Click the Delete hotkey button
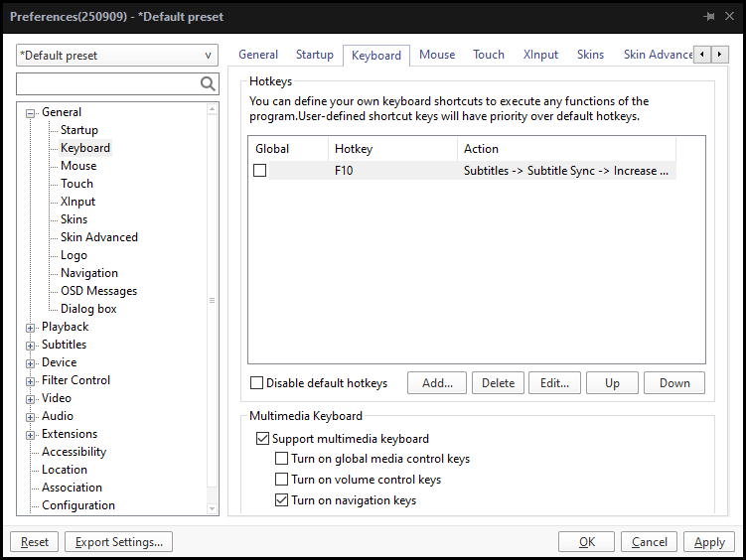Screen dimensions: 746x560 (x=498, y=382)
